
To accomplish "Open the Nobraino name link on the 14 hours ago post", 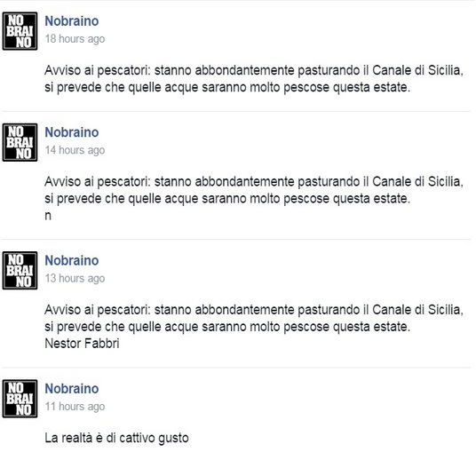I will coord(72,132).
